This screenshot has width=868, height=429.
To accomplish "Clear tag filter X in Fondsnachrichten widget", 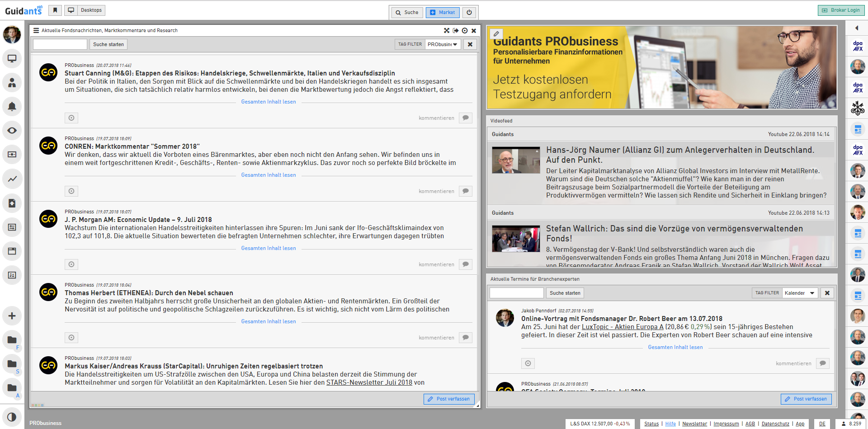I will coord(470,44).
